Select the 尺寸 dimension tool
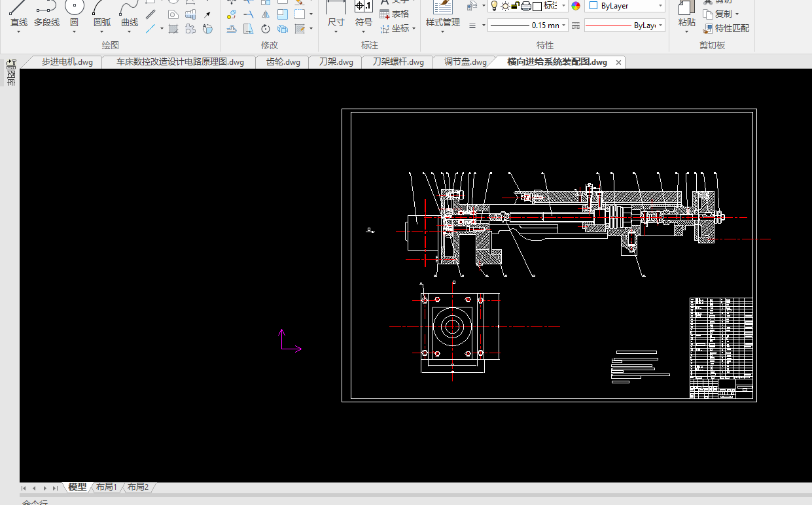The image size is (812, 505). pyautogui.click(x=336, y=8)
